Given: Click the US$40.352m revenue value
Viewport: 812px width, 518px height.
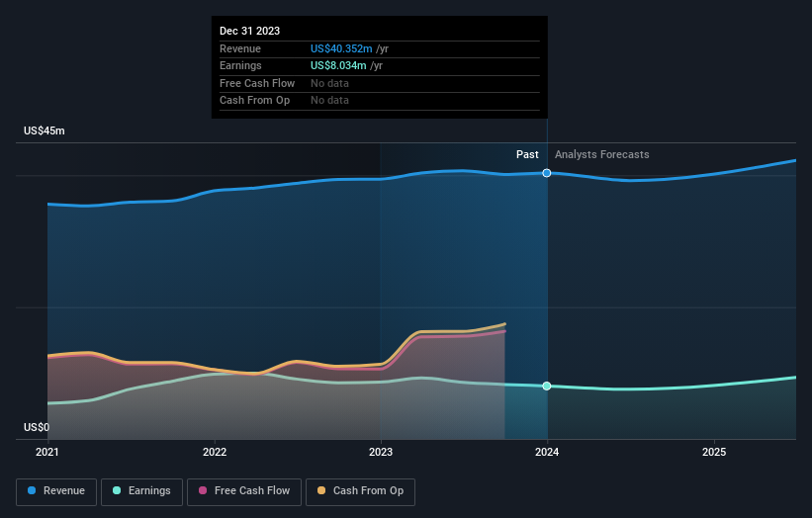Looking at the screenshot, I should coord(341,48).
